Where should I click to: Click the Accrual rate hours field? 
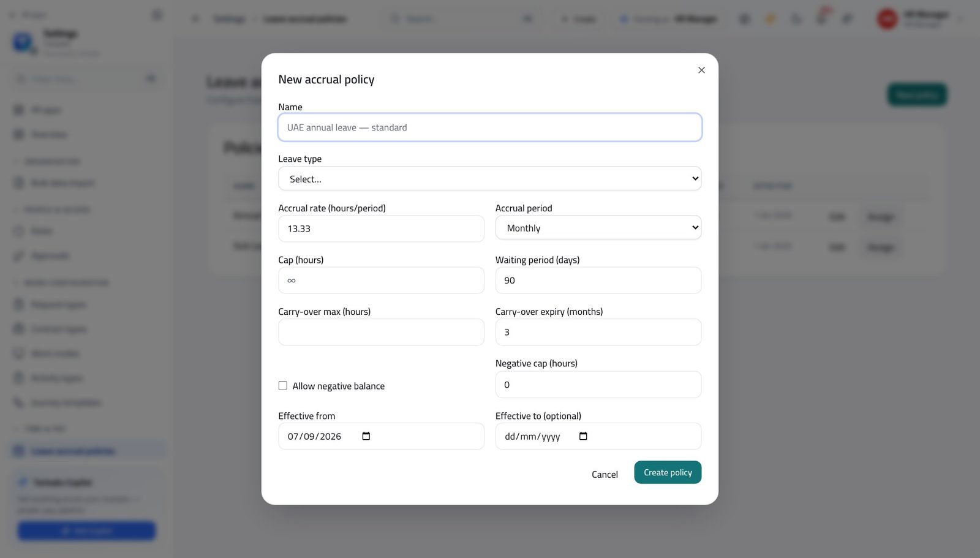pyautogui.click(x=381, y=228)
